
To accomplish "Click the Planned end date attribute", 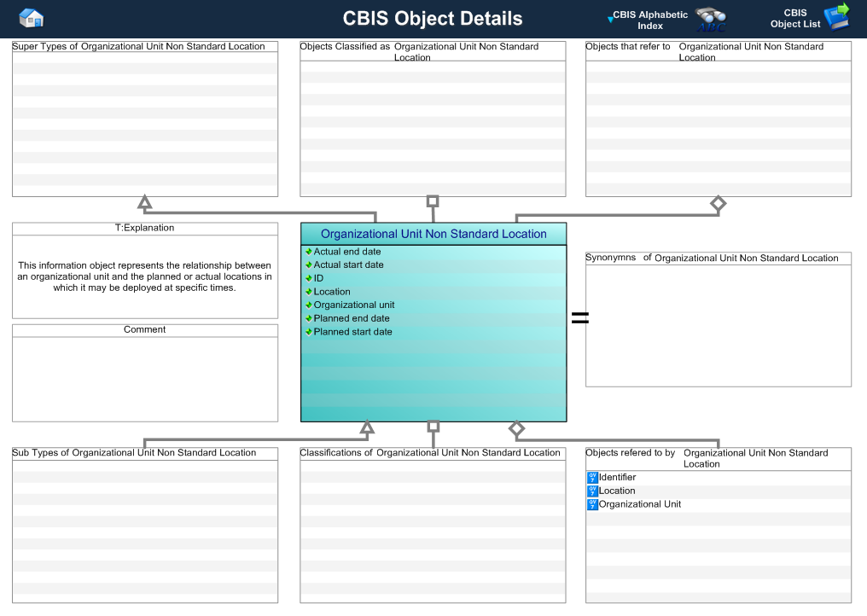I will (351, 318).
